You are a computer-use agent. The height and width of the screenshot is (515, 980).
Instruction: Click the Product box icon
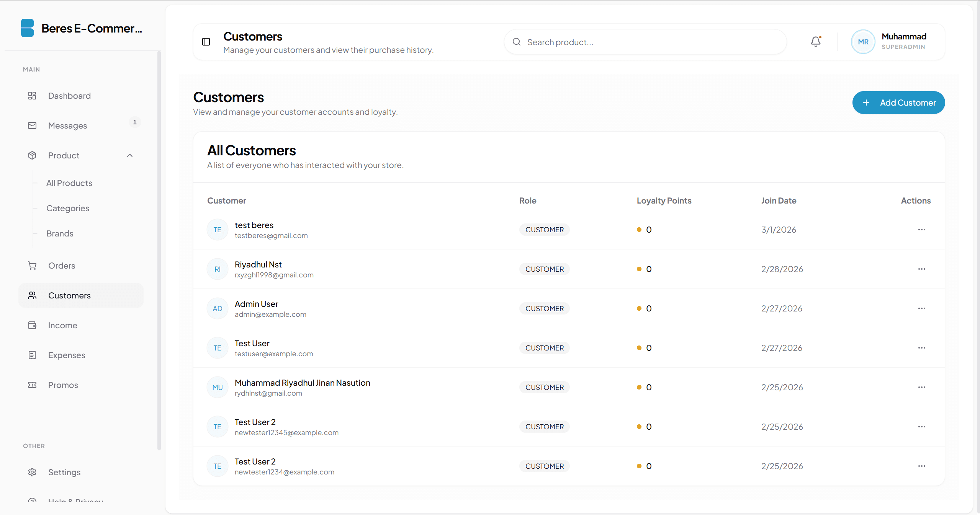[x=32, y=155]
